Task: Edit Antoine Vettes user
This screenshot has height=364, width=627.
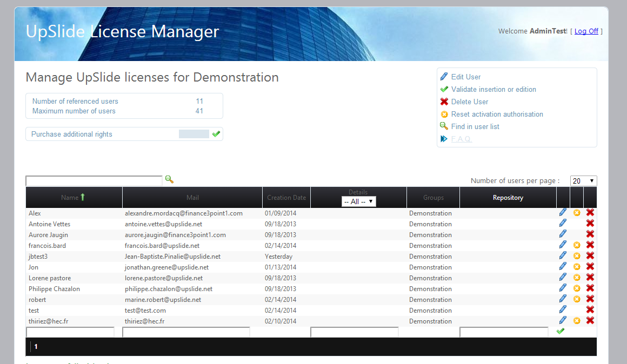Action: [563, 223]
